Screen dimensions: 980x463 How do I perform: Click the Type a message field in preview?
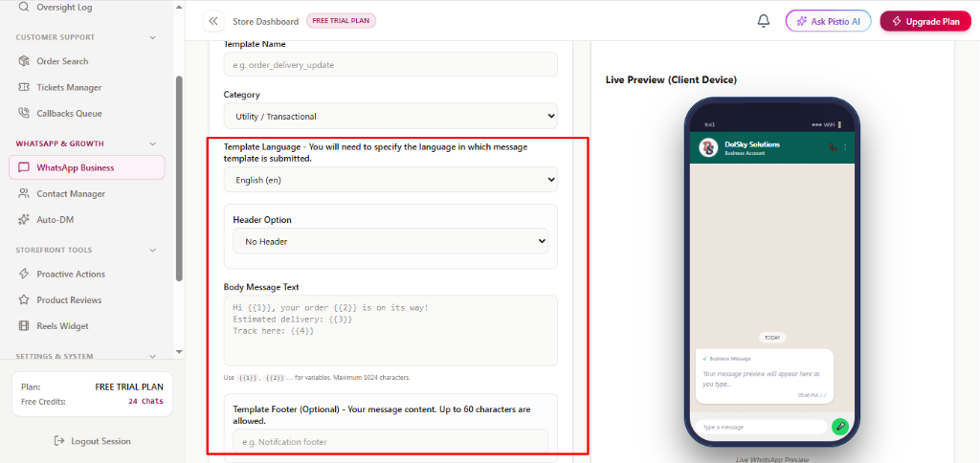[x=761, y=427]
